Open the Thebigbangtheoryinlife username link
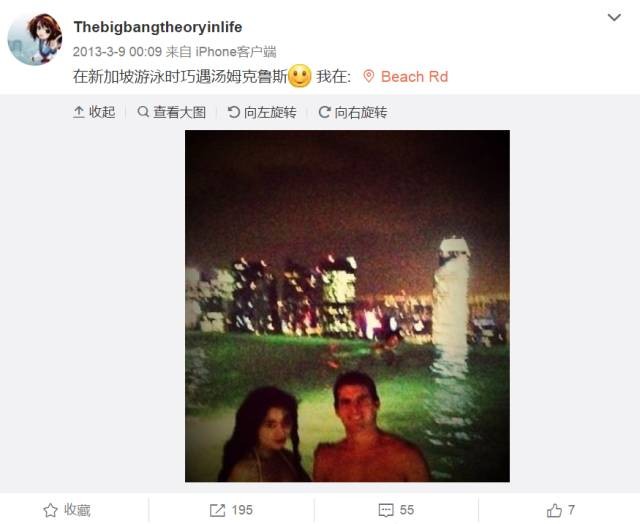The image size is (640, 524). click(x=158, y=27)
